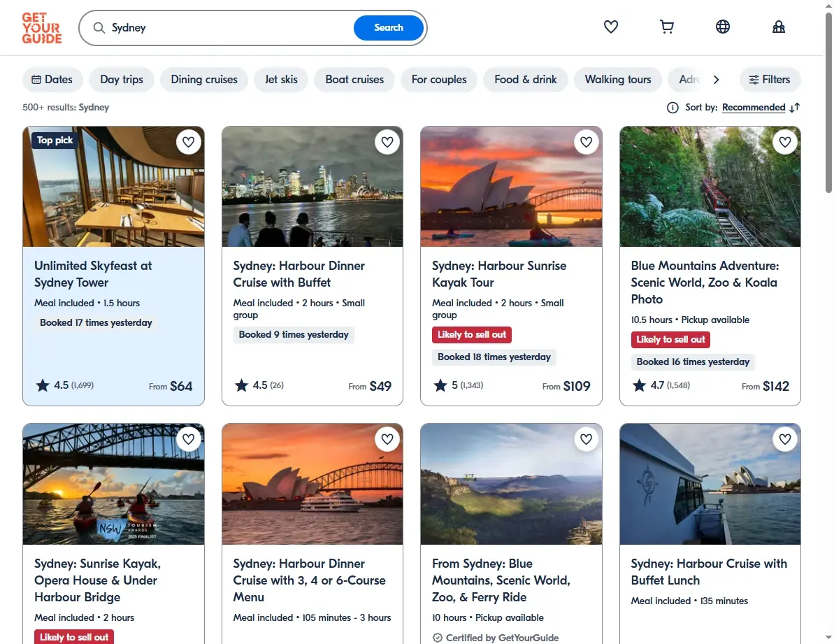This screenshot has width=834, height=644.
Task: Select the For couples category chip
Action: [x=439, y=80]
